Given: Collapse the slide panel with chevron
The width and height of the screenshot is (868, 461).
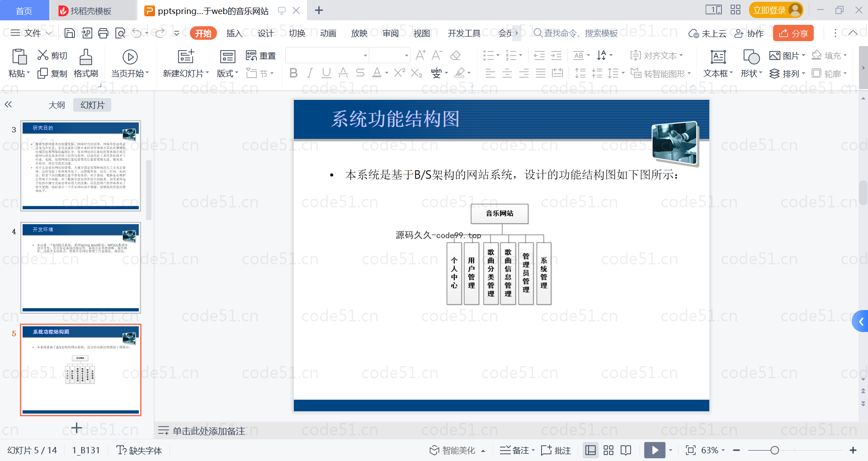Looking at the screenshot, I should 8,104.
